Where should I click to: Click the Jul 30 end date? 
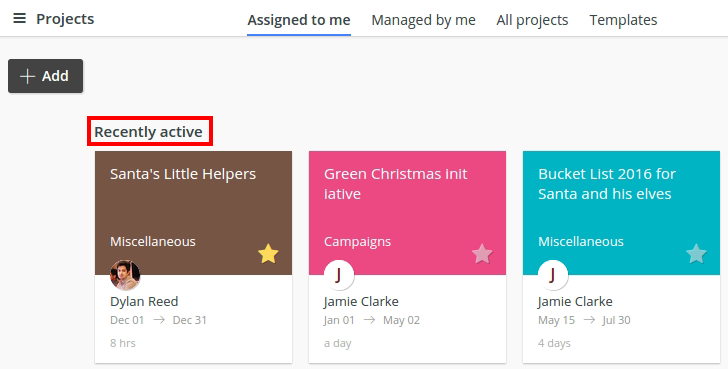[617, 320]
